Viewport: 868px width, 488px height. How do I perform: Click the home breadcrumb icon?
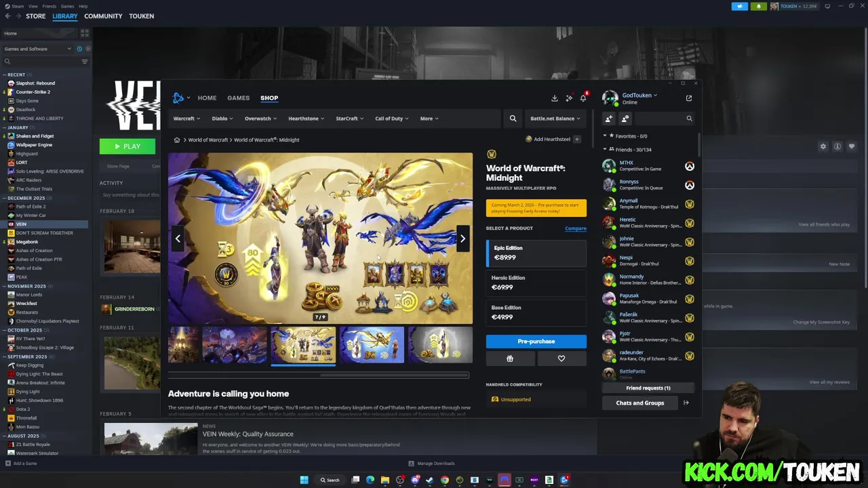click(x=177, y=140)
